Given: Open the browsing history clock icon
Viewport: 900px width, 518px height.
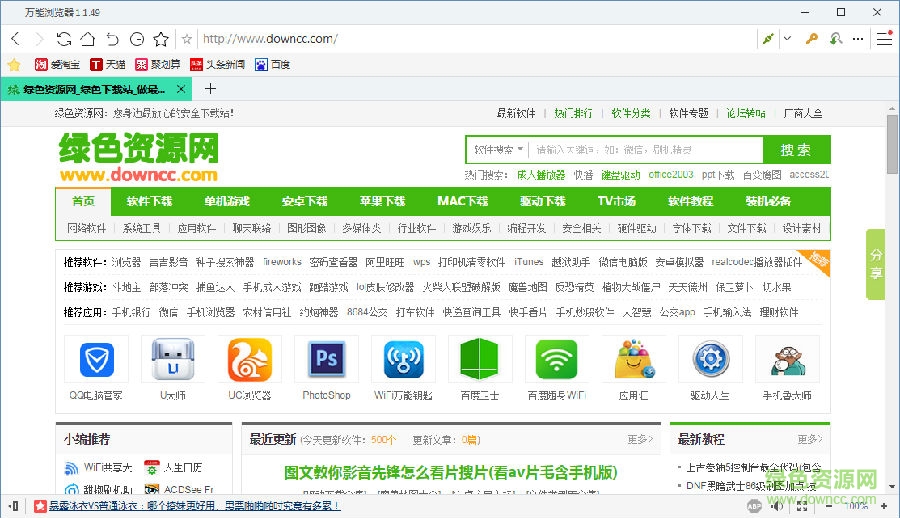Looking at the screenshot, I should coord(137,38).
